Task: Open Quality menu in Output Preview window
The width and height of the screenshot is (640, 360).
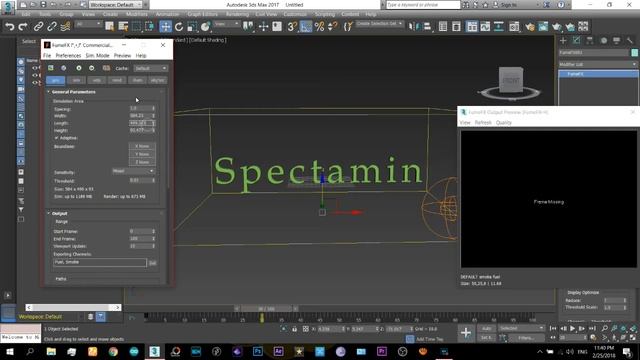Action: [503, 122]
